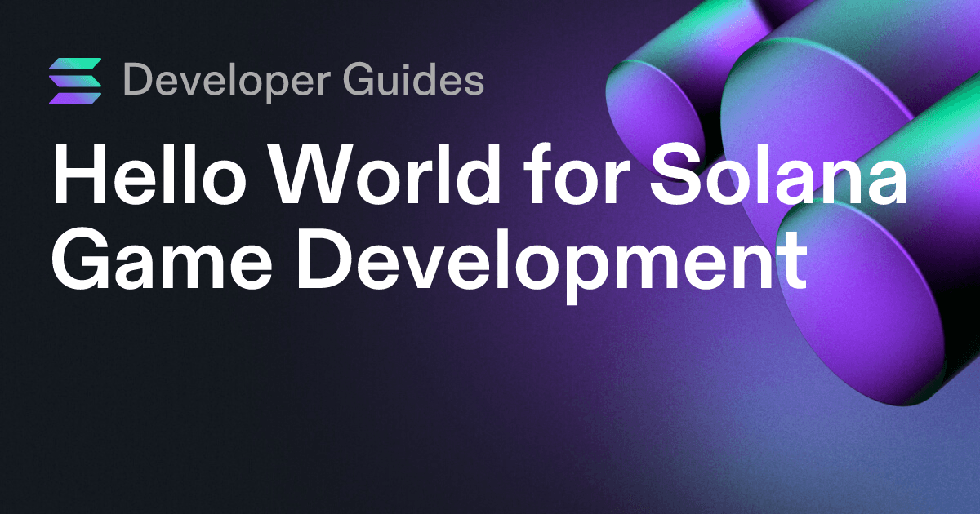Select the middle bar of the Solana logo

pyautogui.click(x=75, y=82)
